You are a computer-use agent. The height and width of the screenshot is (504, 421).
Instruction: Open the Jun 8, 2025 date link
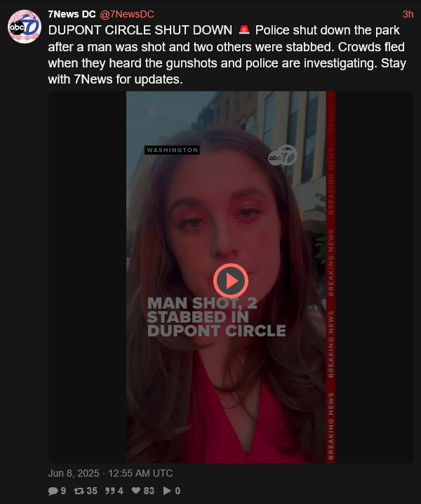110,473
